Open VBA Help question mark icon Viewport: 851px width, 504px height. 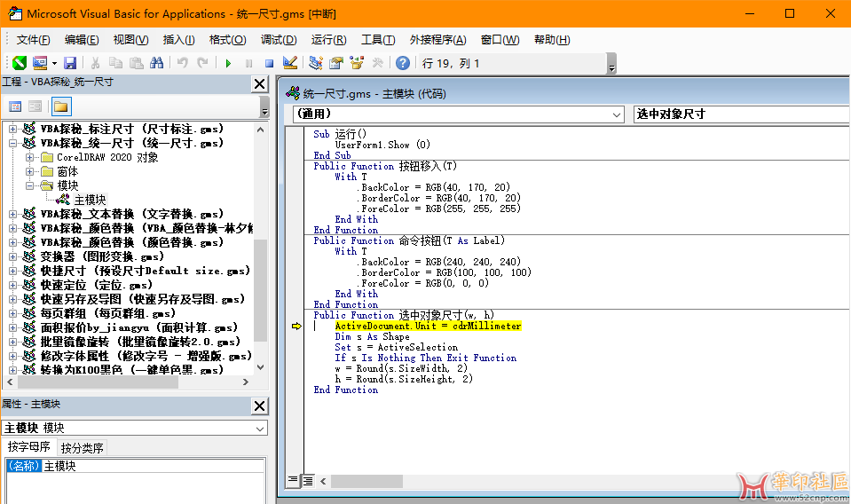pyautogui.click(x=403, y=63)
